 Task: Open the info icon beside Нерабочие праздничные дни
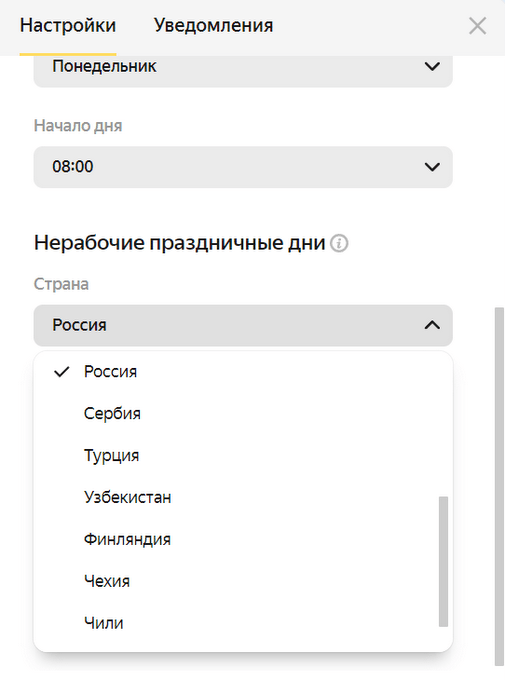click(339, 243)
